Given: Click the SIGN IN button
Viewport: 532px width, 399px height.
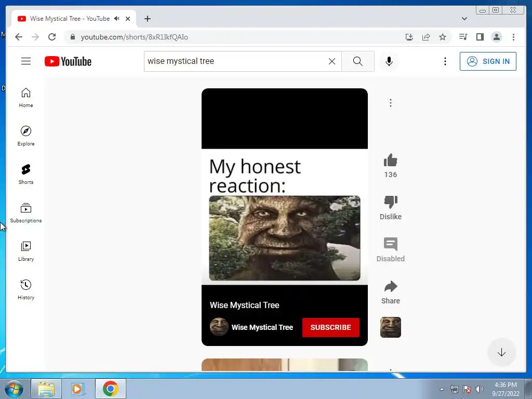Looking at the screenshot, I should [488, 61].
